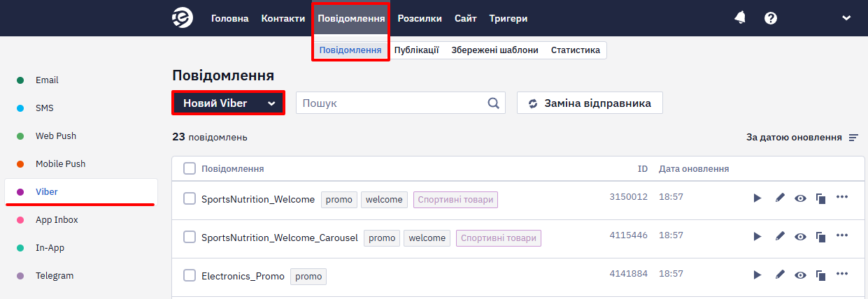Switch to the Статистика tab
868x299 pixels.
pos(576,50)
